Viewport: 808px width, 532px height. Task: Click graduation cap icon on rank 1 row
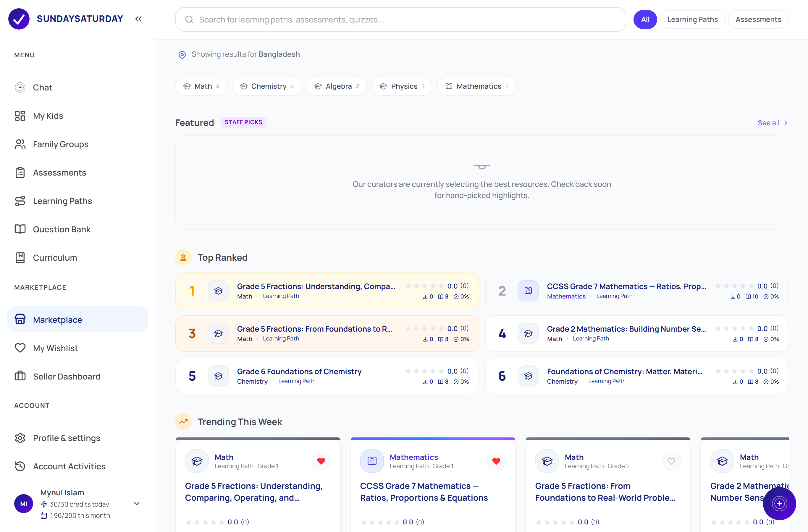point(218,291)
